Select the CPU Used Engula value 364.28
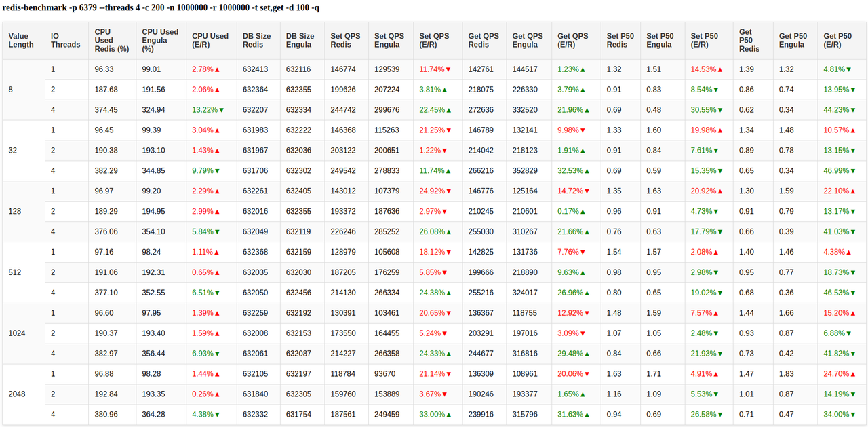Image resolution: width=868 pixels, height=427 pixels. (x=154, y=415)
